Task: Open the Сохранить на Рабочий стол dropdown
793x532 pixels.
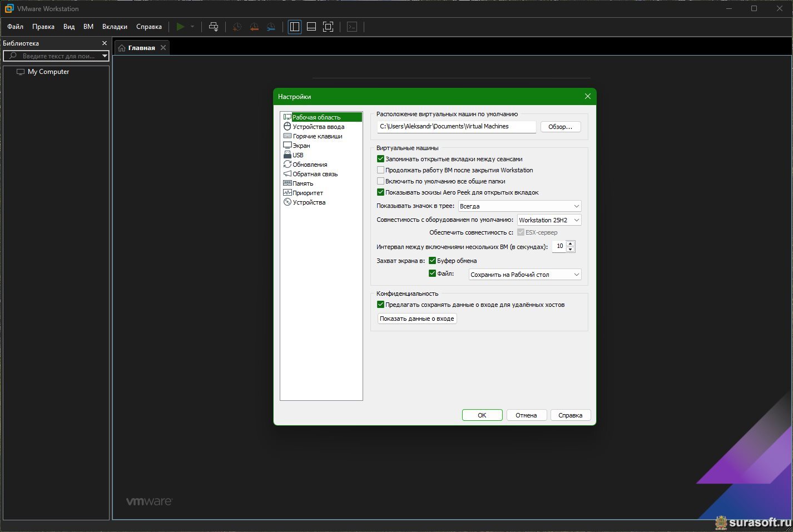Action: pyautogui.click(x=524, y=275)
